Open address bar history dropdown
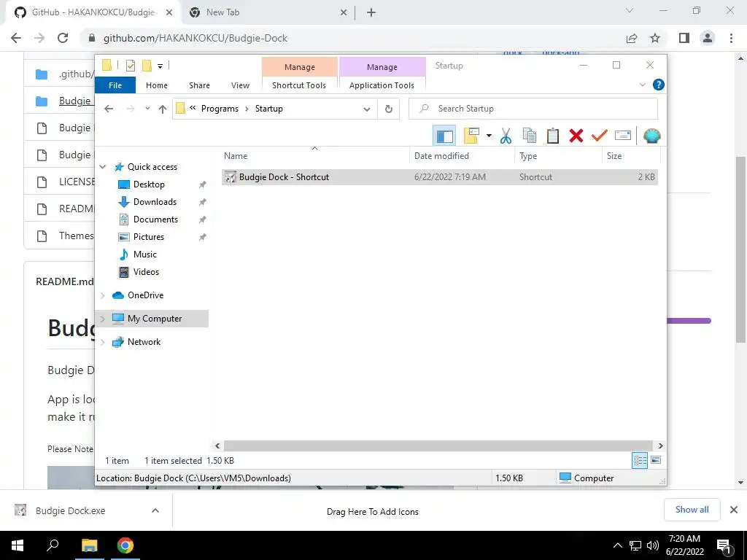747x560 pixels. (x=367, y=109)
